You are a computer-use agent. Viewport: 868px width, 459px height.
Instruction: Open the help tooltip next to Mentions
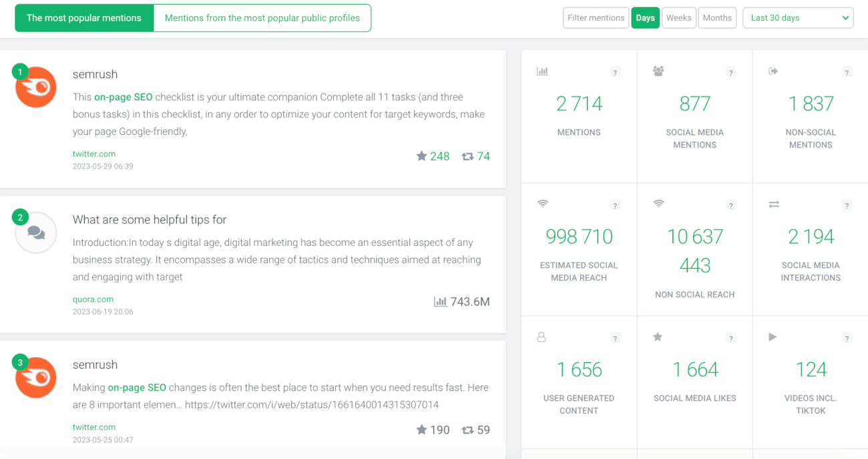click(x=615, y=71)
